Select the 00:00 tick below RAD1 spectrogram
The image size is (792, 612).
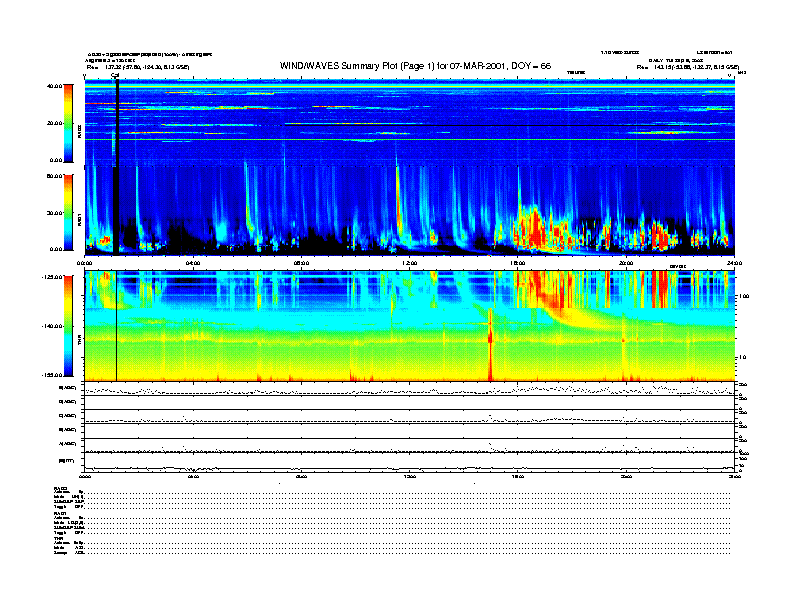point(84,263)
